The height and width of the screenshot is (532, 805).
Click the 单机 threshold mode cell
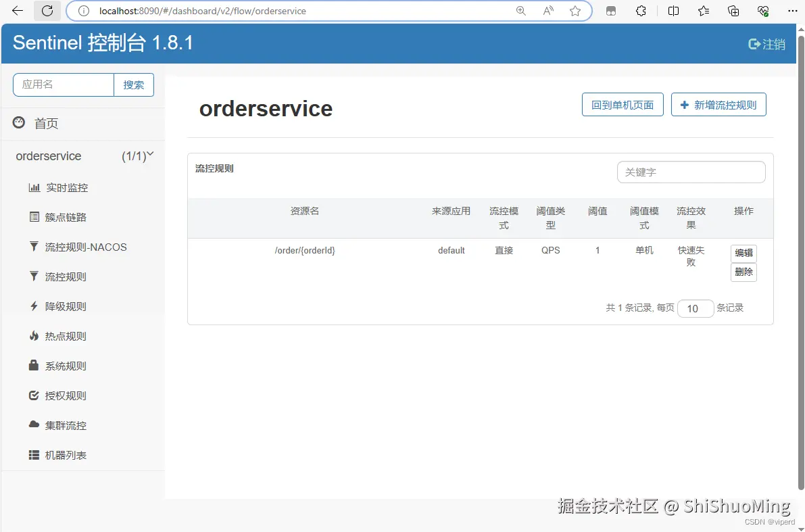coord(644,251)
